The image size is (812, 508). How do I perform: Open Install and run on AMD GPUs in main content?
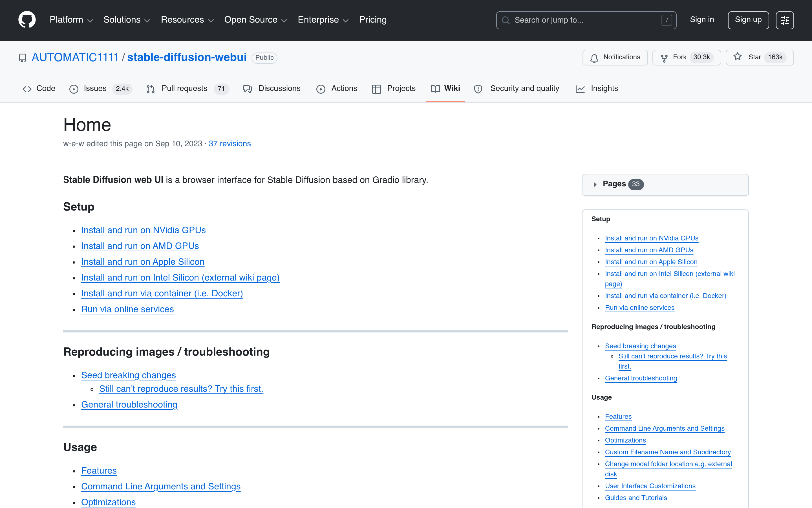(x=140, y=246)
